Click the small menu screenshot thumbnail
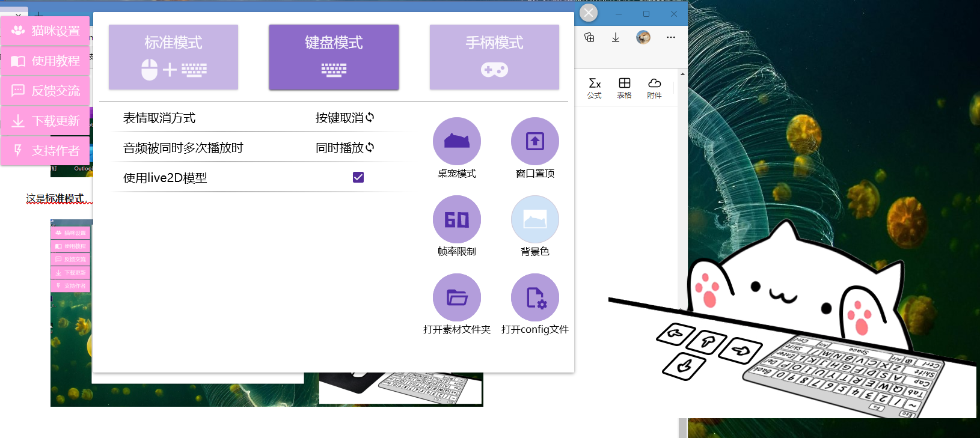 click(71, 259)
